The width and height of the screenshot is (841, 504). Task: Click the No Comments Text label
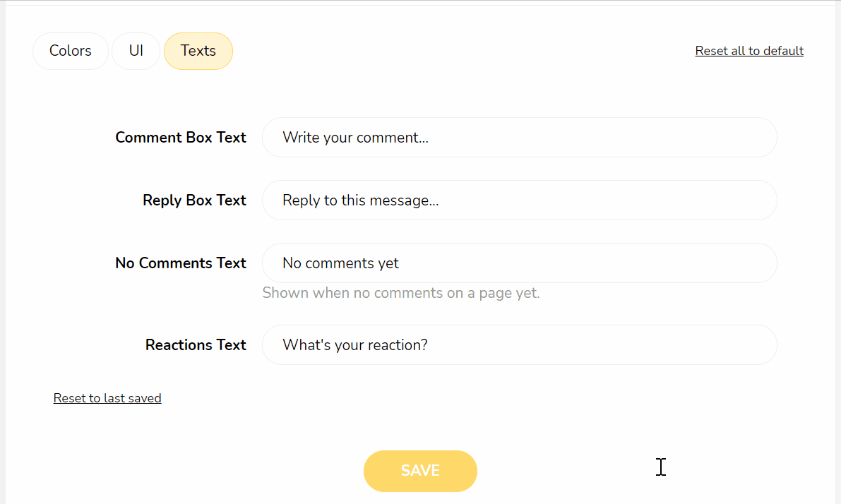pos(181,263)
